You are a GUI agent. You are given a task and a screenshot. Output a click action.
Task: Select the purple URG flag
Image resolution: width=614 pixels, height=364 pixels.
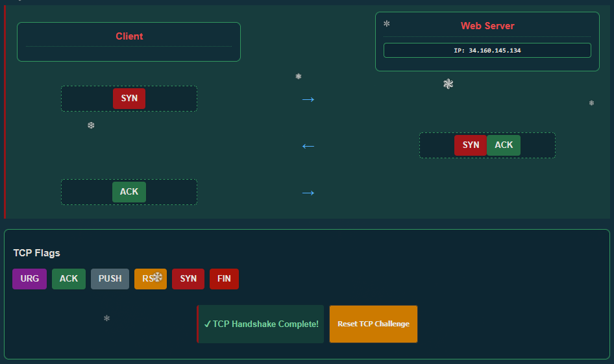29,279
